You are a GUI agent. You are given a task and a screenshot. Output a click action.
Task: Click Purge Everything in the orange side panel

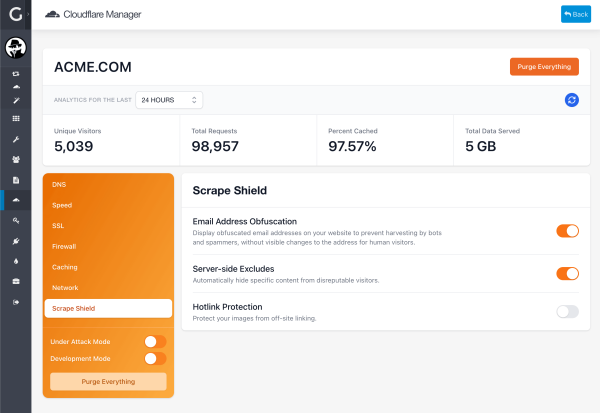[108, 381]
